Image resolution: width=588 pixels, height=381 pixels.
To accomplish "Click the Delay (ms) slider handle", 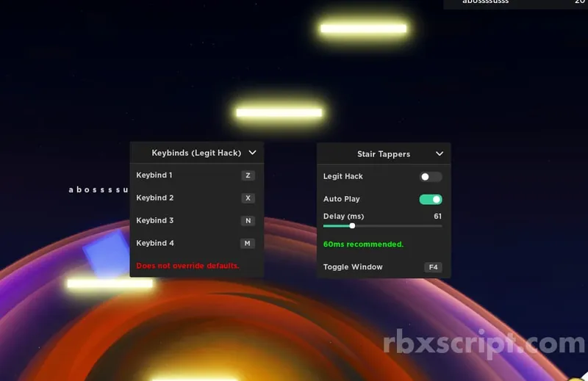I will [352, 225].
